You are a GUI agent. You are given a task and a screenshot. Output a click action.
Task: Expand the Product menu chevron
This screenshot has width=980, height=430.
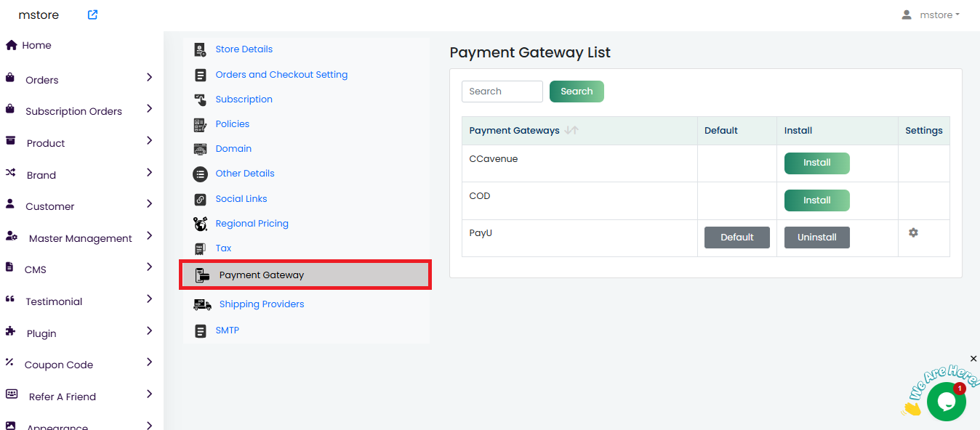click(149, 140)
